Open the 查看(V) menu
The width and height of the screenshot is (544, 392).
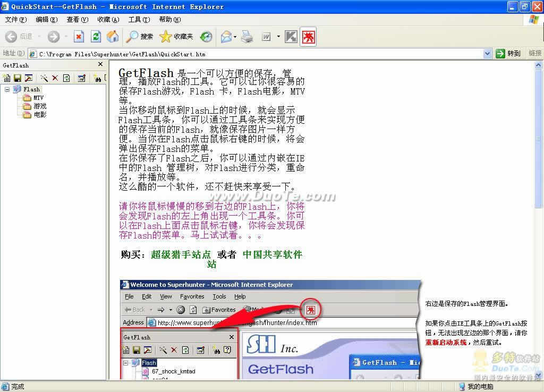click(x=78, y=20)
